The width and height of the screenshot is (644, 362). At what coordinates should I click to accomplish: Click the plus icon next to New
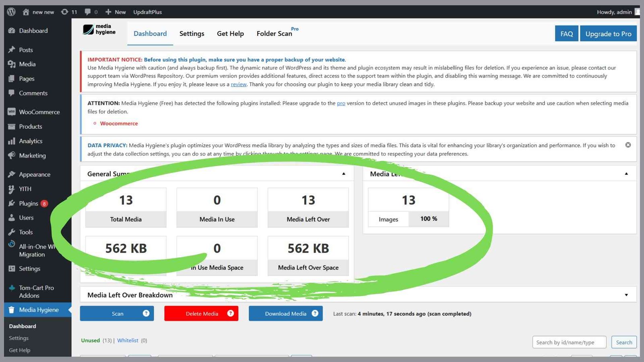tap(108, 12)
